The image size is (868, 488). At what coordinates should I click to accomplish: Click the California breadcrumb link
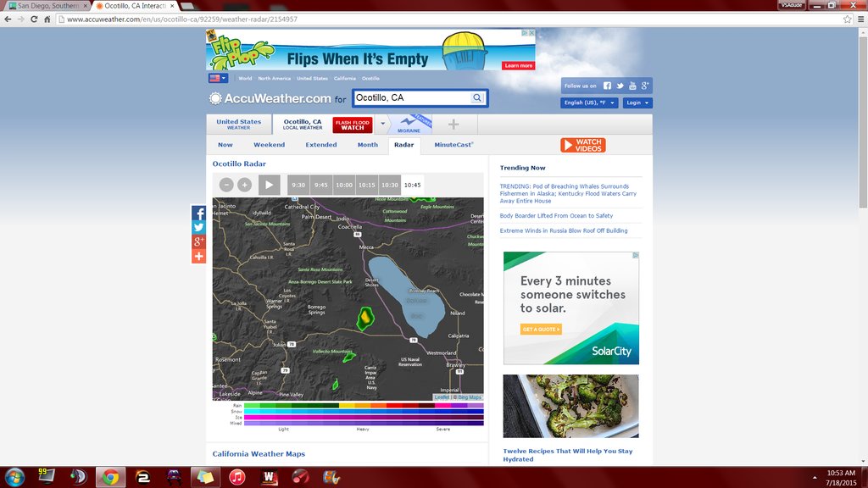345,79
